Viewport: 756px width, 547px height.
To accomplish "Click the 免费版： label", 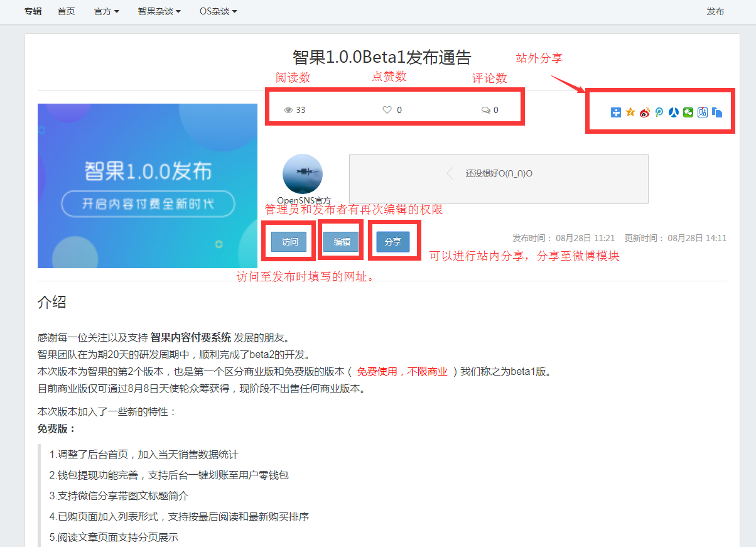I will [x=57, y=428].
